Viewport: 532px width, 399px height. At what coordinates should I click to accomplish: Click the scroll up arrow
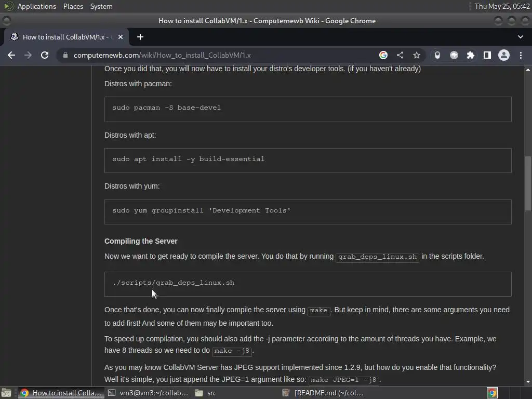click(528, 70)
